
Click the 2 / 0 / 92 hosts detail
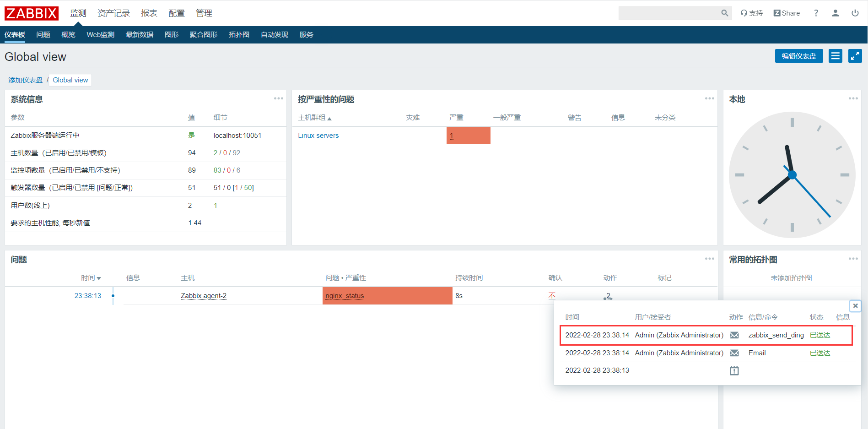tap(227, 153)
